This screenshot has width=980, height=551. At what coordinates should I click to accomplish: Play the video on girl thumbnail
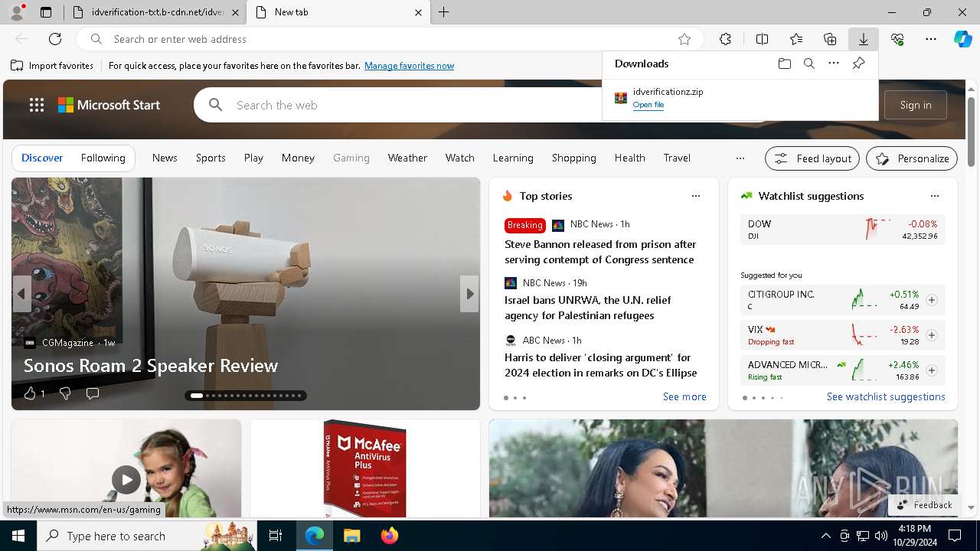(x=126, y=479)
